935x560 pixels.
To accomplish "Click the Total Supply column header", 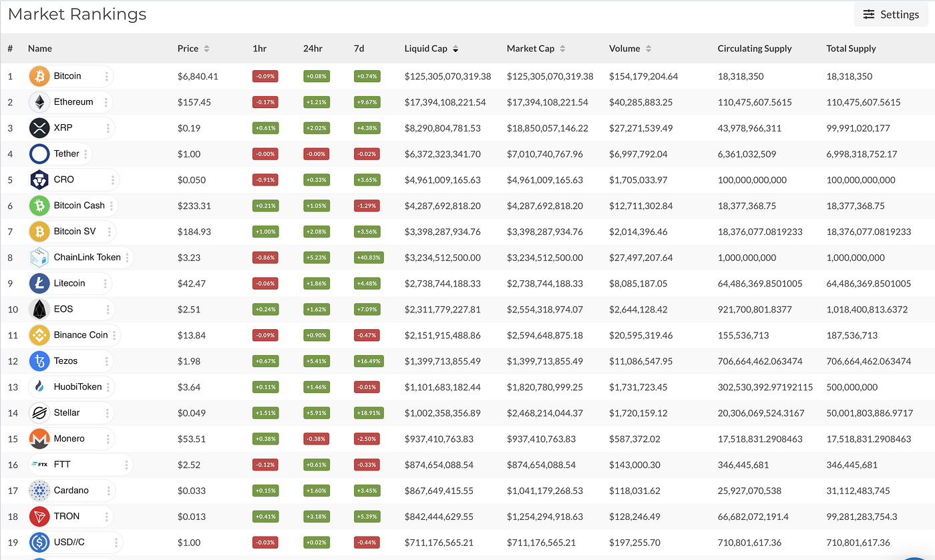I will pyautogui.click(x=851, y=49).
